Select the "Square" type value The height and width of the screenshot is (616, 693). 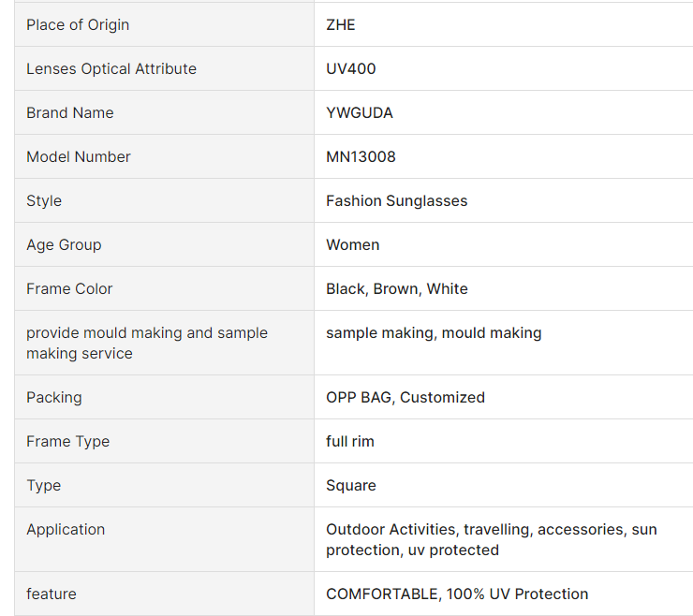(x=351, y=485)
